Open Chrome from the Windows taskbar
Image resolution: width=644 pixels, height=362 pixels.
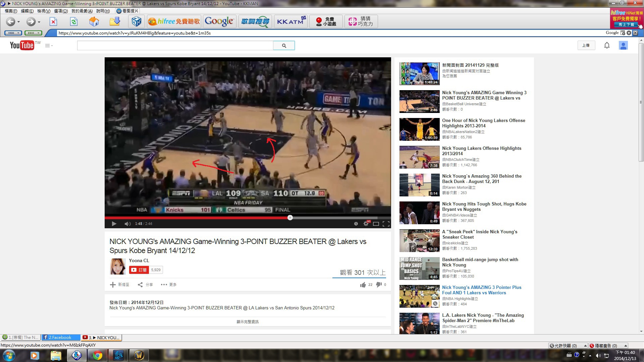[98, 355]
